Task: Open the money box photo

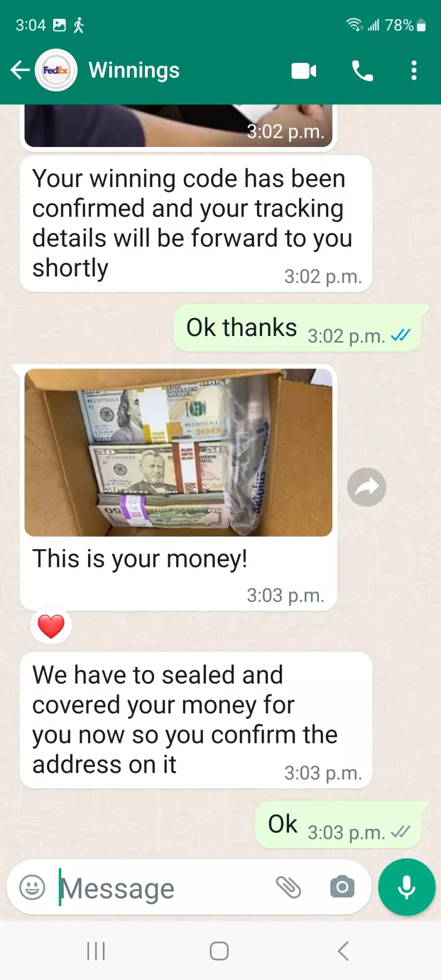Action: coord(178,452)
